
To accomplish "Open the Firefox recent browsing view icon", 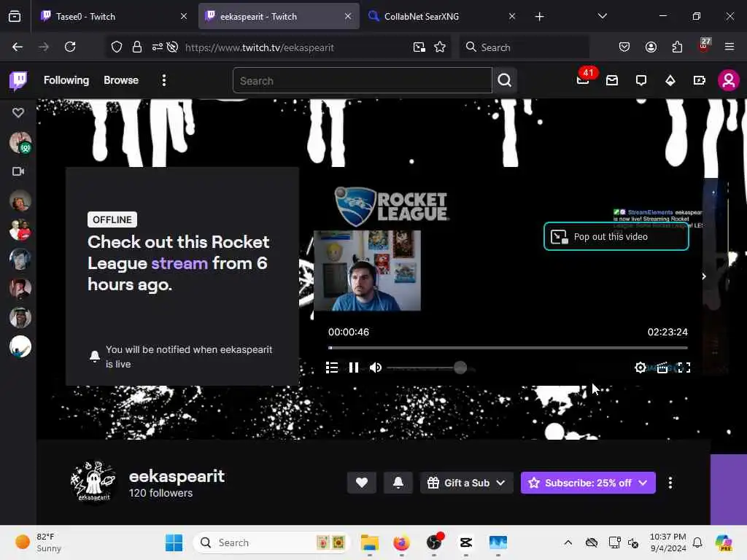I will tap(15, 17).
